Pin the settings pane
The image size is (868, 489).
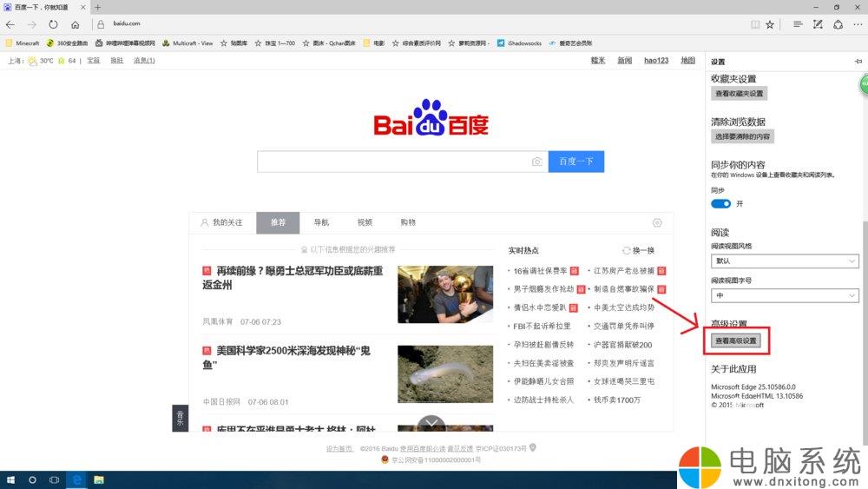point(858,62)
